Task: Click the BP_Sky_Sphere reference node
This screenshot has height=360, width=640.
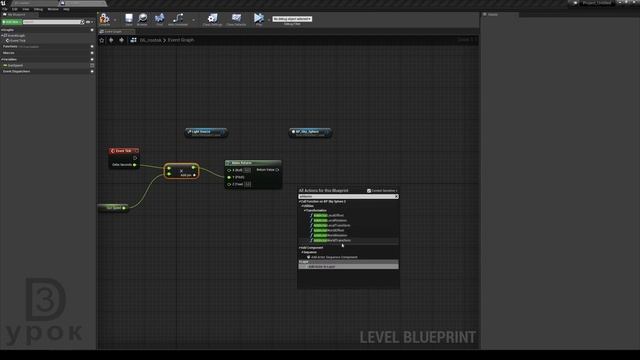Action: [x=310, y=133]
